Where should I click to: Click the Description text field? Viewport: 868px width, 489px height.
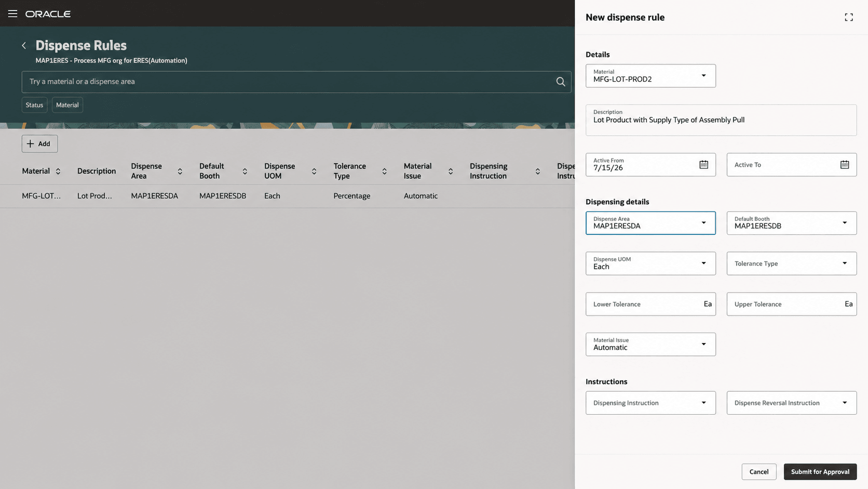721,120
